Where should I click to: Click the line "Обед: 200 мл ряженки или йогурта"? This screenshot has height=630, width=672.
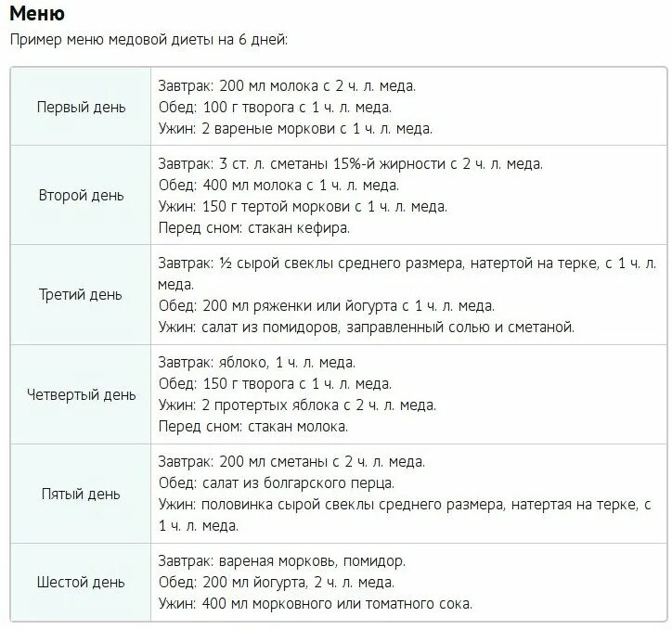click(326, 306)
